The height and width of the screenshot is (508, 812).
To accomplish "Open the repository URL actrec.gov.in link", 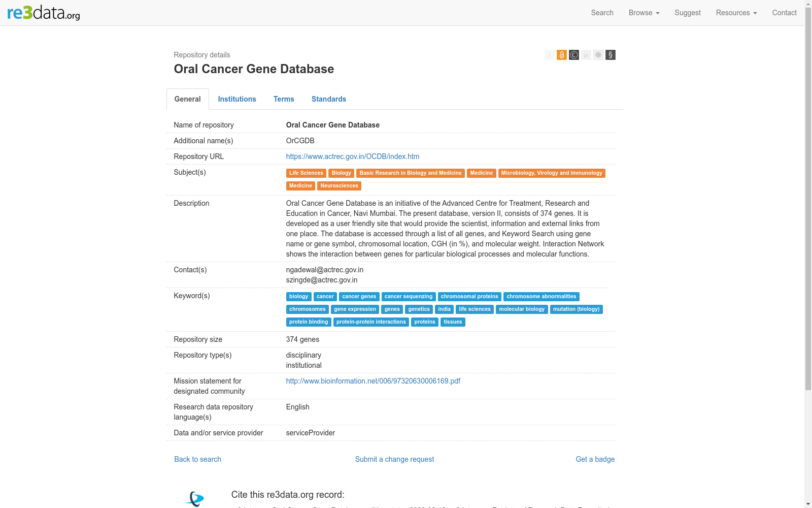I will pyautogui.click(x=353, y=156).
